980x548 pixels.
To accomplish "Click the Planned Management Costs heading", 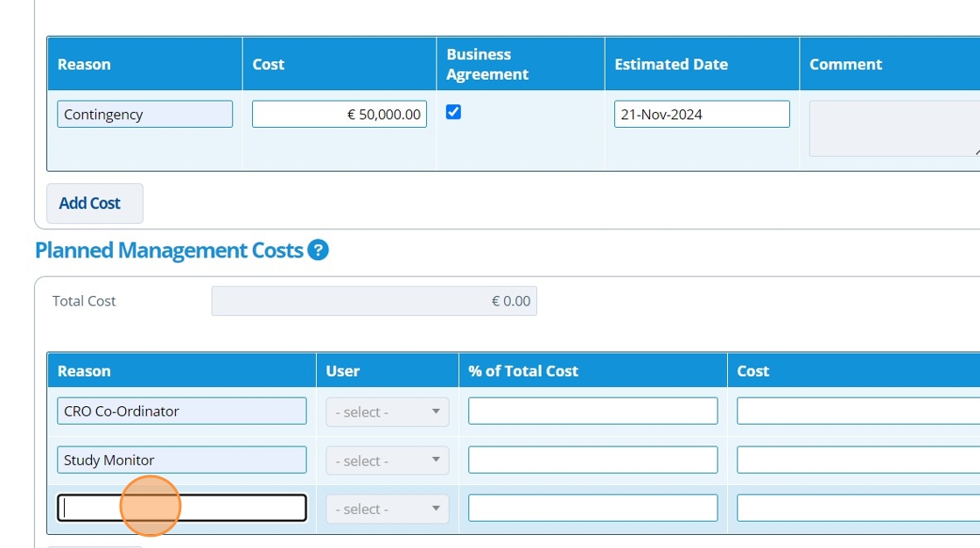I will click(169, 250).
